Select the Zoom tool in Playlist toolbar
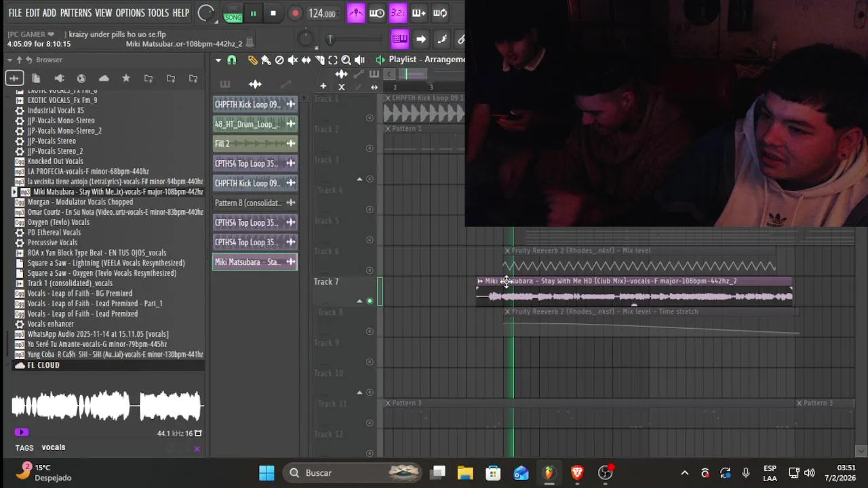 (346, 60)
